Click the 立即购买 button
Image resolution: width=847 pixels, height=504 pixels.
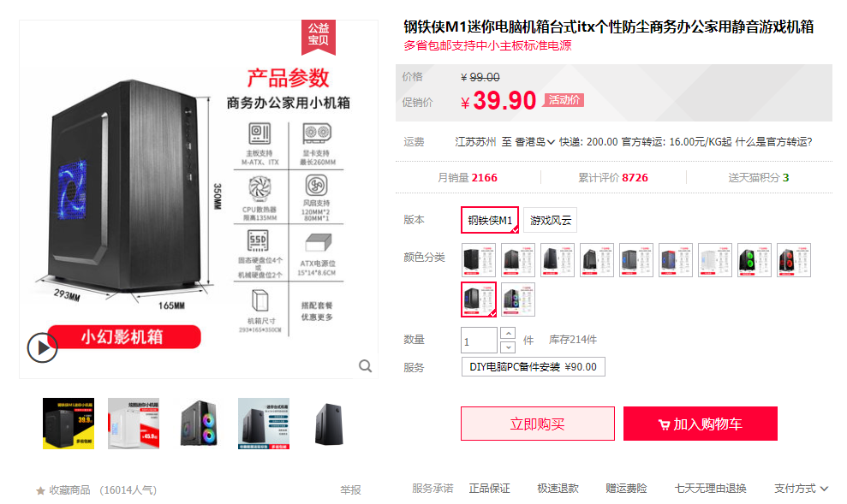pos(538,424)
